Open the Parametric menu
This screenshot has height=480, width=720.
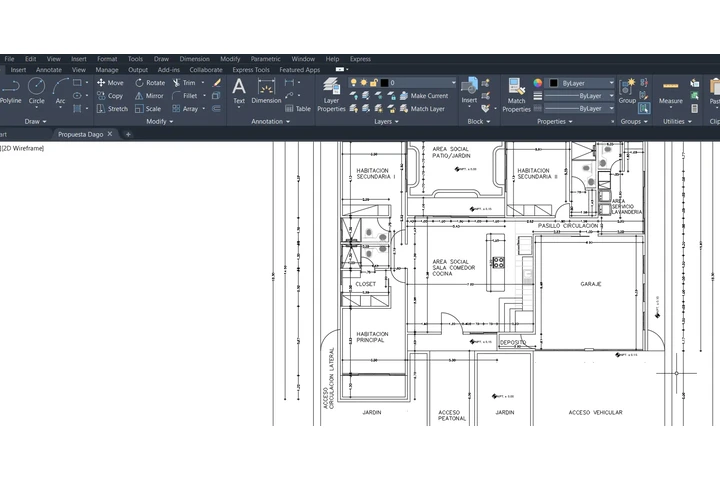265,59
